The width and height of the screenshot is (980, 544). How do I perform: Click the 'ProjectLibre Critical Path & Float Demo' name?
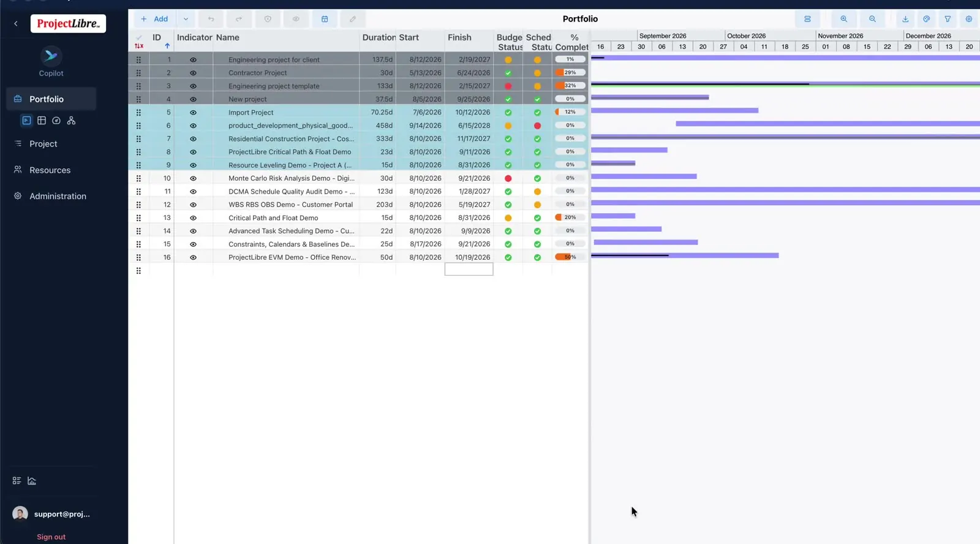click(x=290, y=152)
